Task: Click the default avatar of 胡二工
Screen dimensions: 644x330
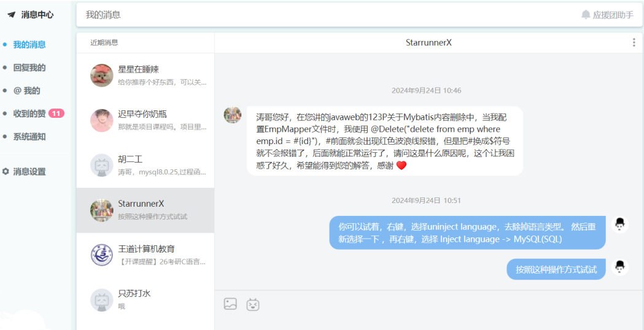Action: (101, 165)
